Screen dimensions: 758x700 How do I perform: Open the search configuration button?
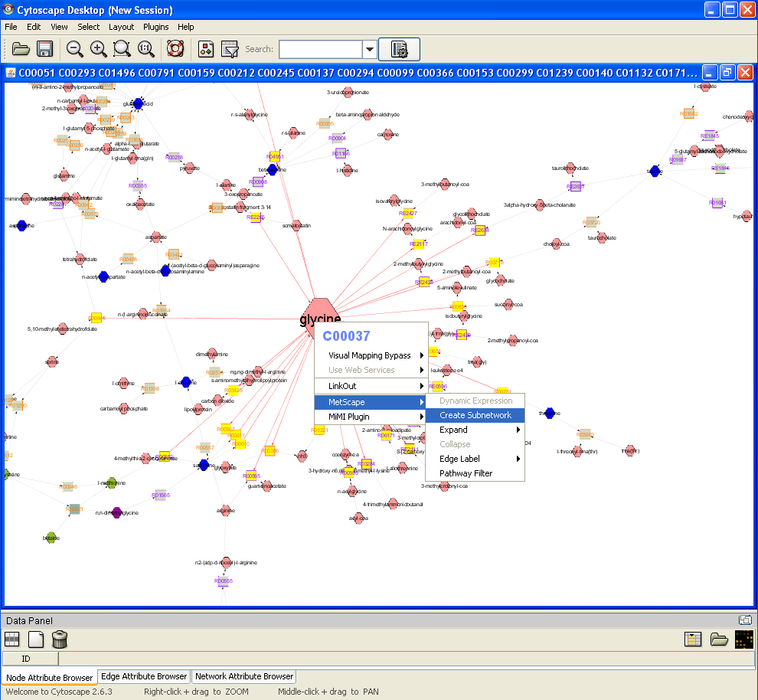[400, 49]
